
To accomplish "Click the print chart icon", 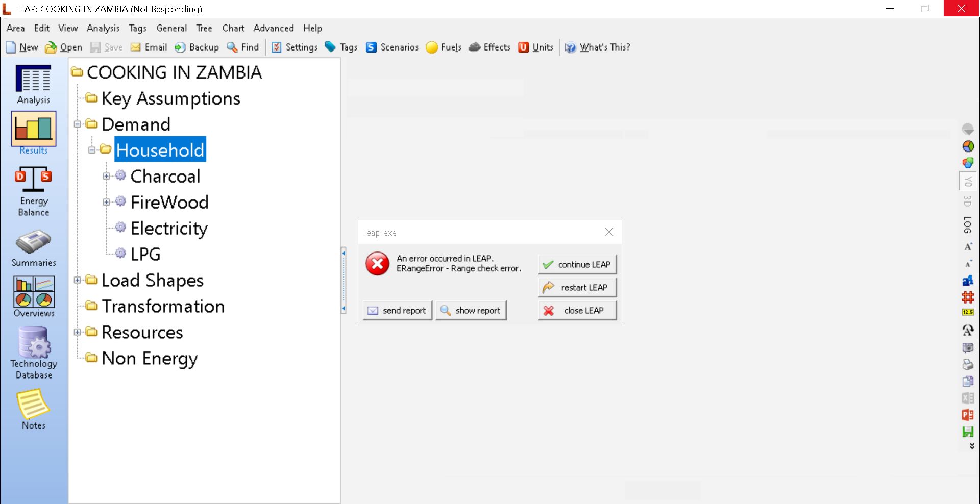I will click(968, 364).
